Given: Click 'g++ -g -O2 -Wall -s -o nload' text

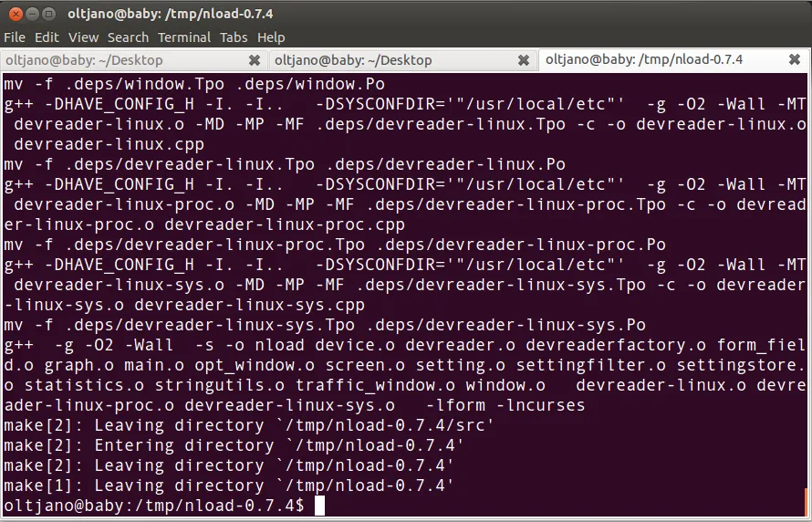Looking at the screenshot, I should (x=154, y=345).
